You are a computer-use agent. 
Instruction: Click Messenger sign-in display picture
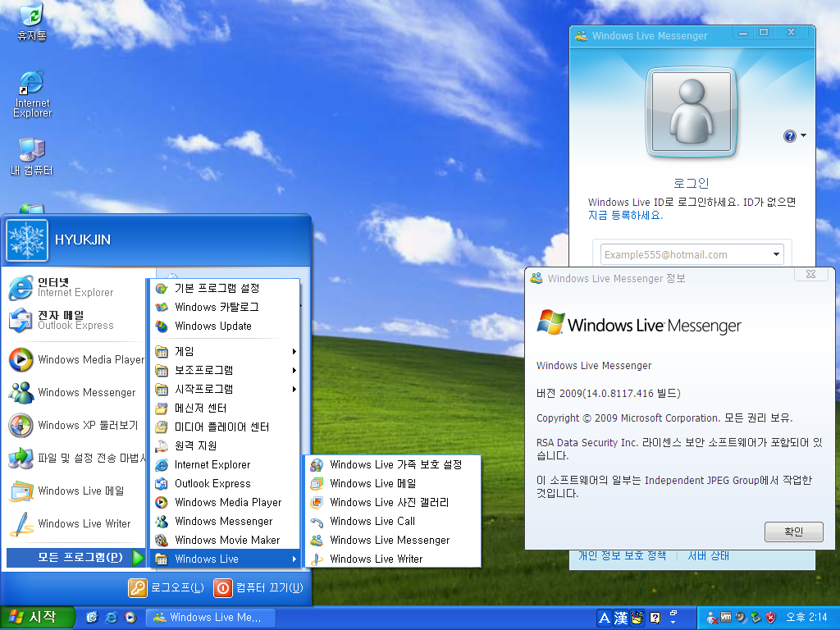(691, 112)
